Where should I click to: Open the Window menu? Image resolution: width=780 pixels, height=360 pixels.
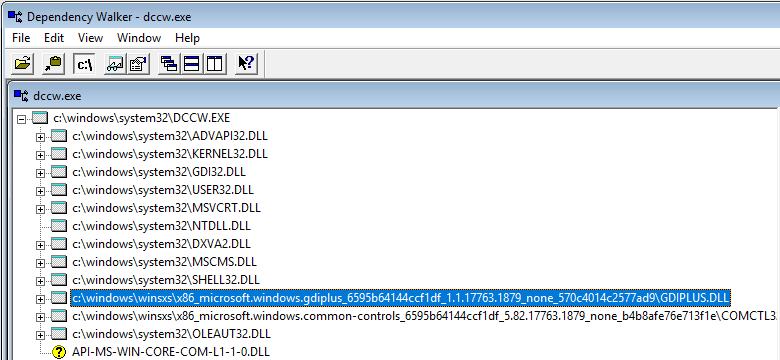point(139,38)
